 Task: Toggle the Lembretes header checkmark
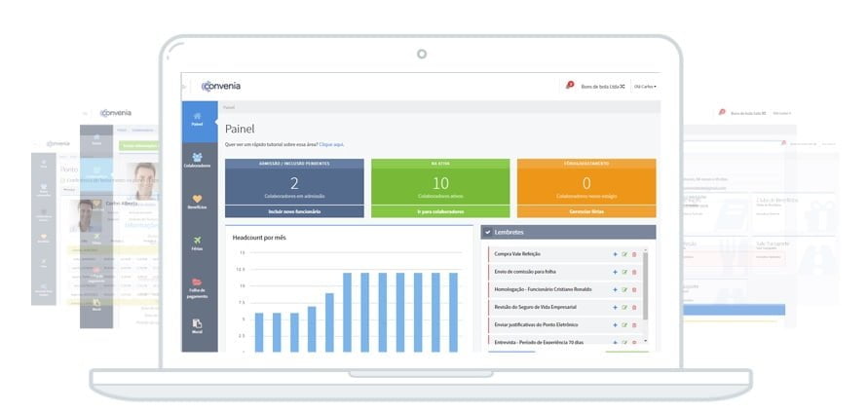(488, 233)
